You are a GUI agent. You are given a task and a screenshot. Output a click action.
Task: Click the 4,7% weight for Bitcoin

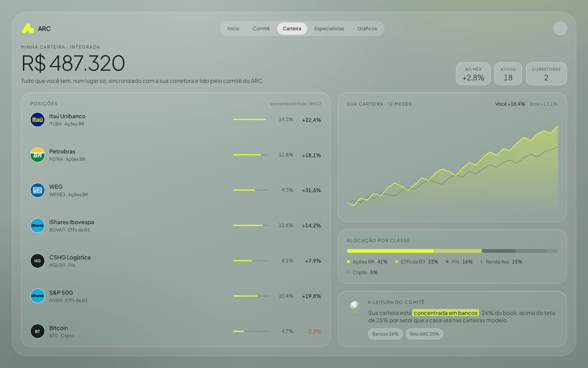tap(287, 331)
